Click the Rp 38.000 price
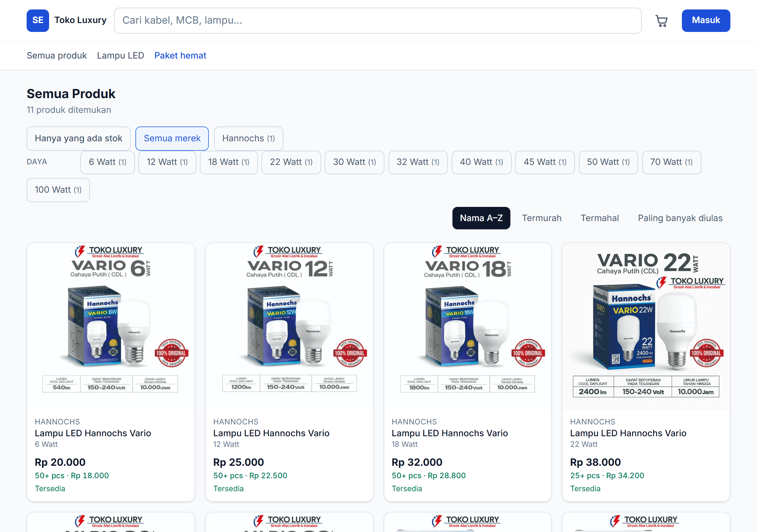 596,462
